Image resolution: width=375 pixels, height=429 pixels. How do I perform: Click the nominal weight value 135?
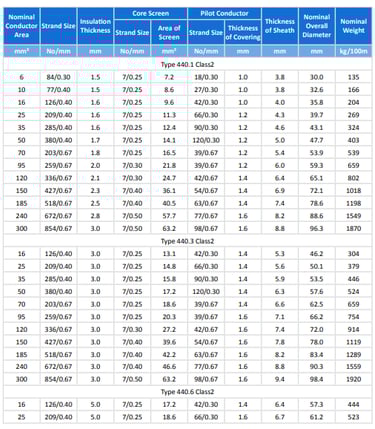353,77
